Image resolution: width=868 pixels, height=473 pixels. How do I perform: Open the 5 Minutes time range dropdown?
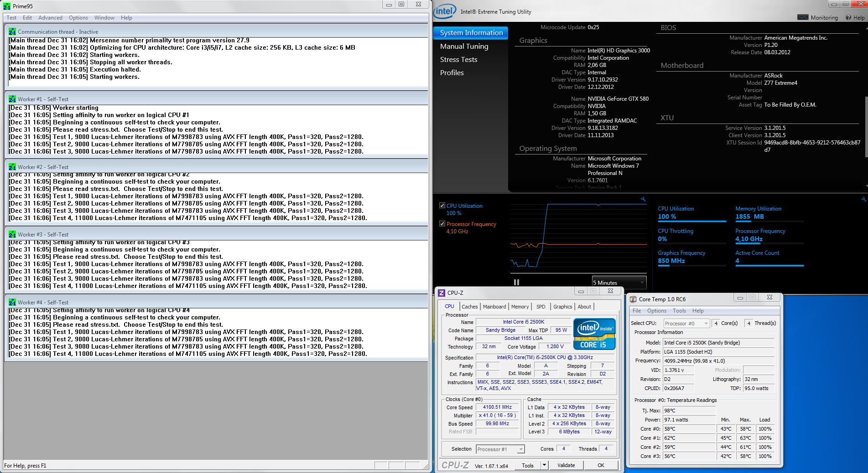[x=619, y=283]
